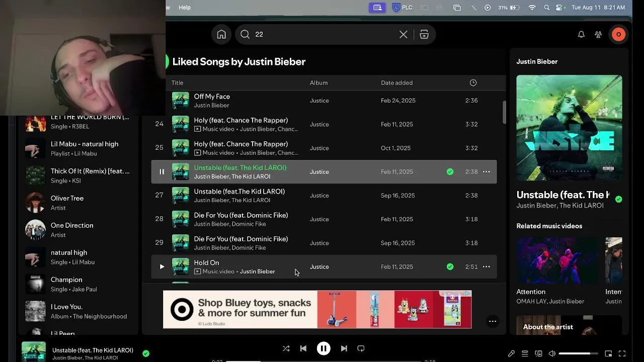This screenshot has height=362, width=644.
Task: Select Thick Of It (Remix) in library
Action: [x=78, y=175]
